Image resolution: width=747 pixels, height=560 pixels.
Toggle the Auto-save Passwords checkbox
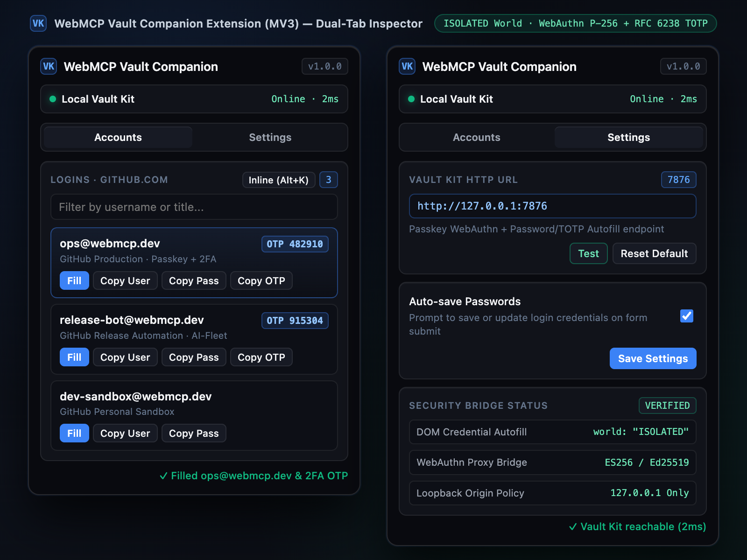coord(687,316)
